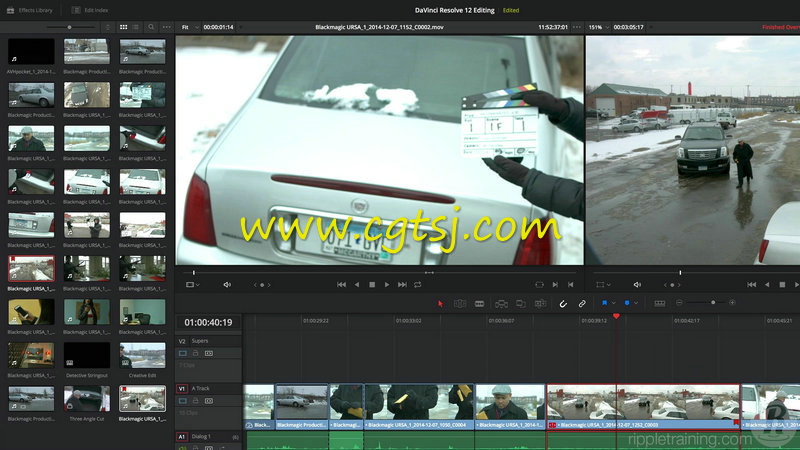The width and height of the screenshot is (800, 450).
Task: Open media pool search
Action: [151, 27]
